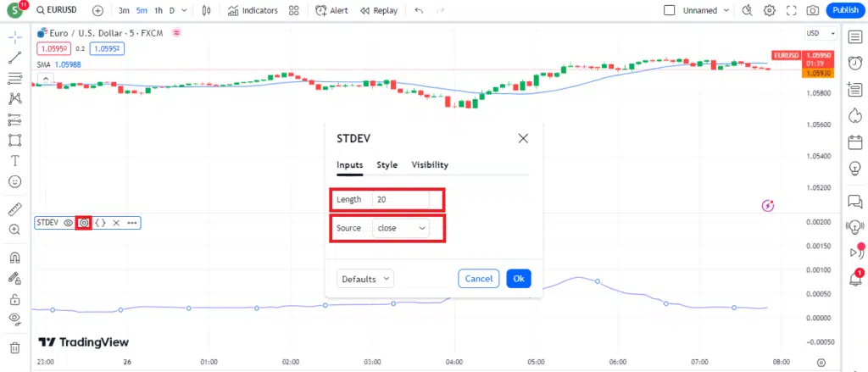Select the trend line drawing tool
Image resolution: width=868 pixels, height=372 pixels.
[15, 58]
